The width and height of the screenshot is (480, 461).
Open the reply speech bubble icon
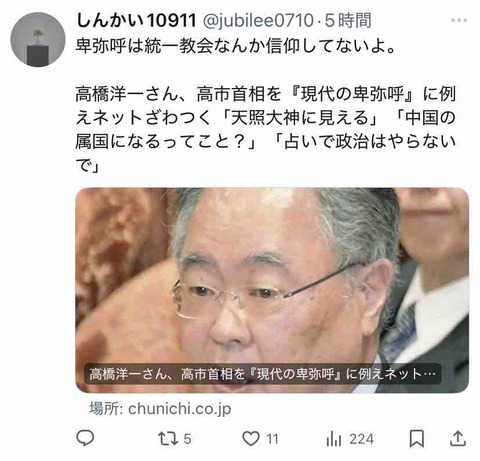click(85, 438)
